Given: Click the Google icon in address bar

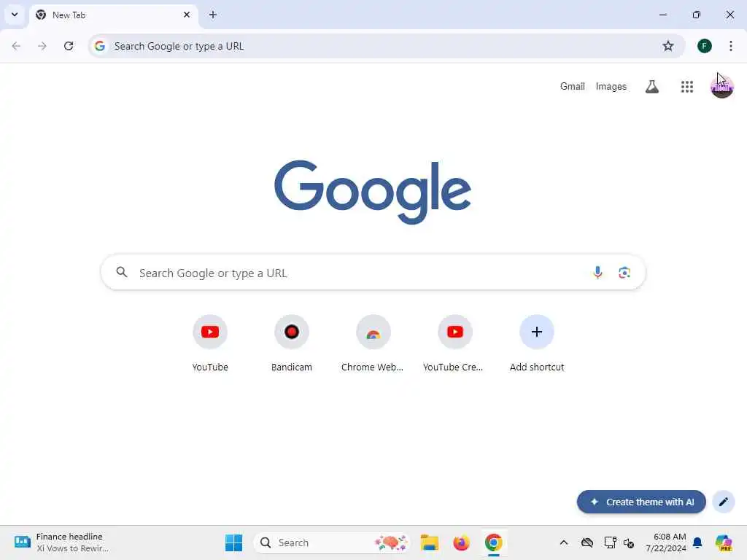Looking at the screenshot, I should pos(99,46).
